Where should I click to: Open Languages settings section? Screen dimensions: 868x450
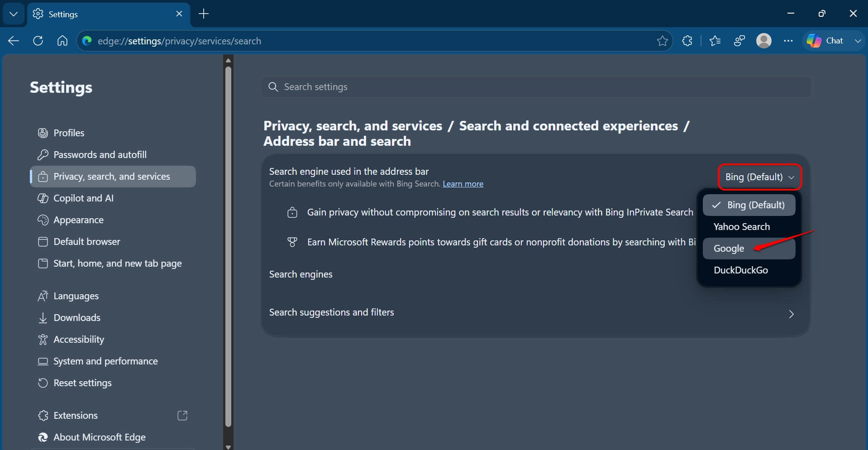tap(112, 296)
